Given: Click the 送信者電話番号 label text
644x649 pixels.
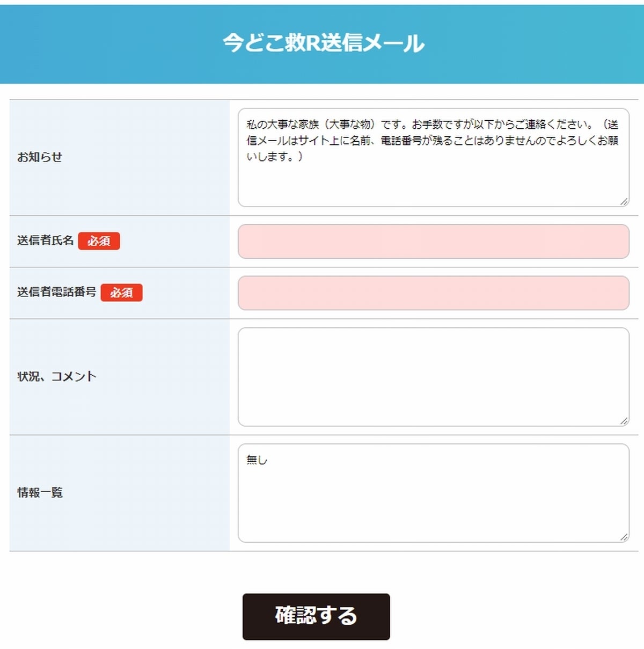Looking at the screenshot, I should pyautogui.click(x=56, y=292).
